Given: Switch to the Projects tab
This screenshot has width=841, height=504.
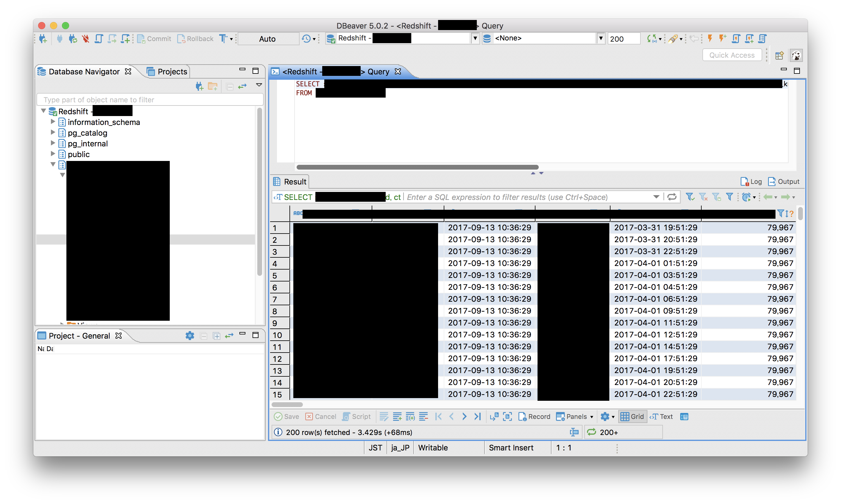Looking at the screenshot, I should [x=167, y=72].
